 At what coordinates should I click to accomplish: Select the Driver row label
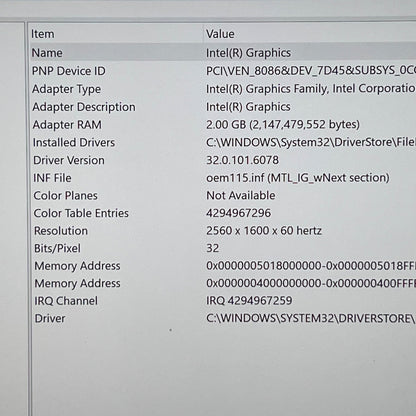(x=50, y=318)
